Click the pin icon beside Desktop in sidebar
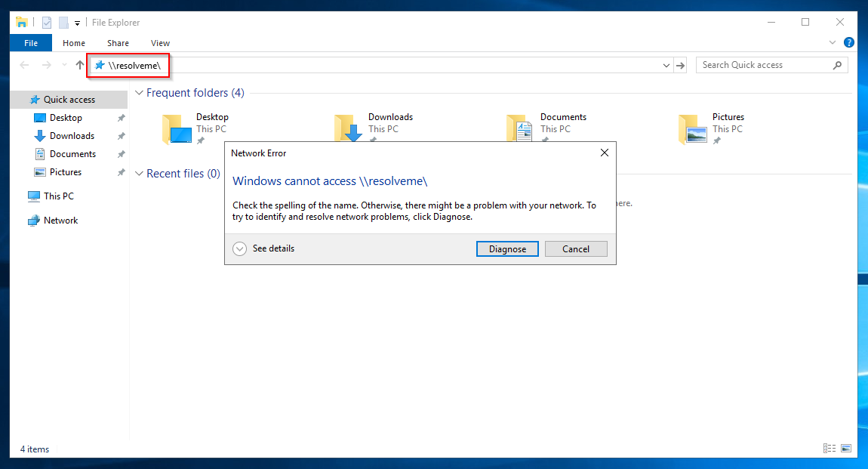This screenshot has height=469, width=868. pos(122,118)
